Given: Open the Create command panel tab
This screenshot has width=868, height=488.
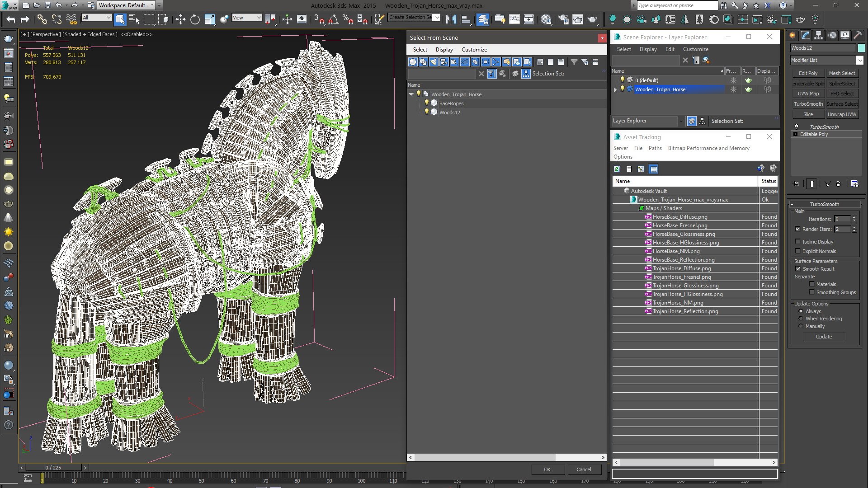Looking at the screenshot, I should (793, 35).
